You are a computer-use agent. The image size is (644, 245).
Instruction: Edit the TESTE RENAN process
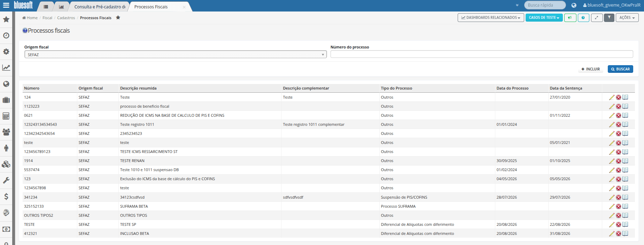pyautogui.click(x=612, y=161)
